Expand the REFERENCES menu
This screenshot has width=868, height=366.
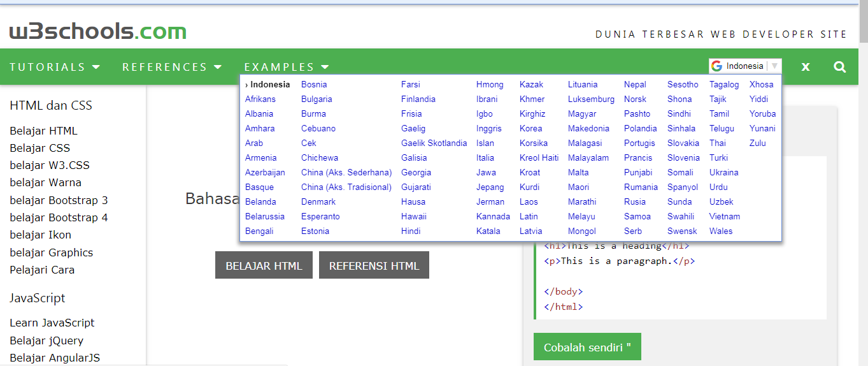172,67
